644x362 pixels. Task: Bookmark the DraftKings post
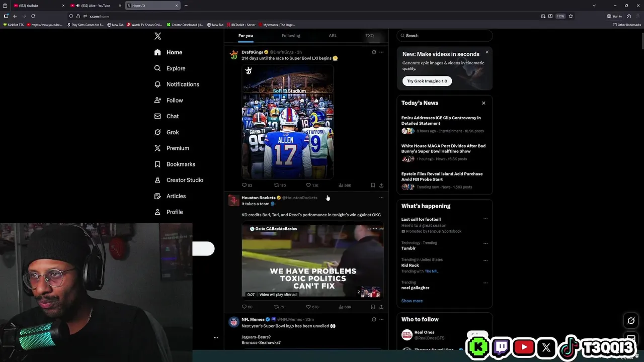(373, 186)
